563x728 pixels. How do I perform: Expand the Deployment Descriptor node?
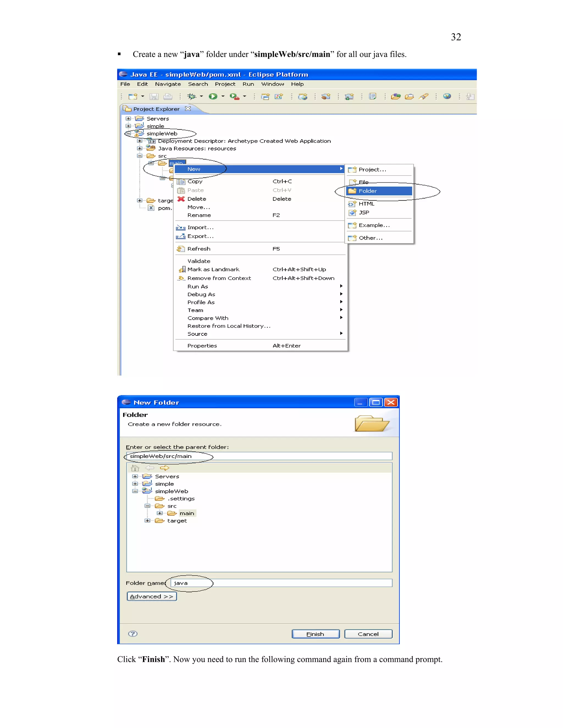pos(139,141)
